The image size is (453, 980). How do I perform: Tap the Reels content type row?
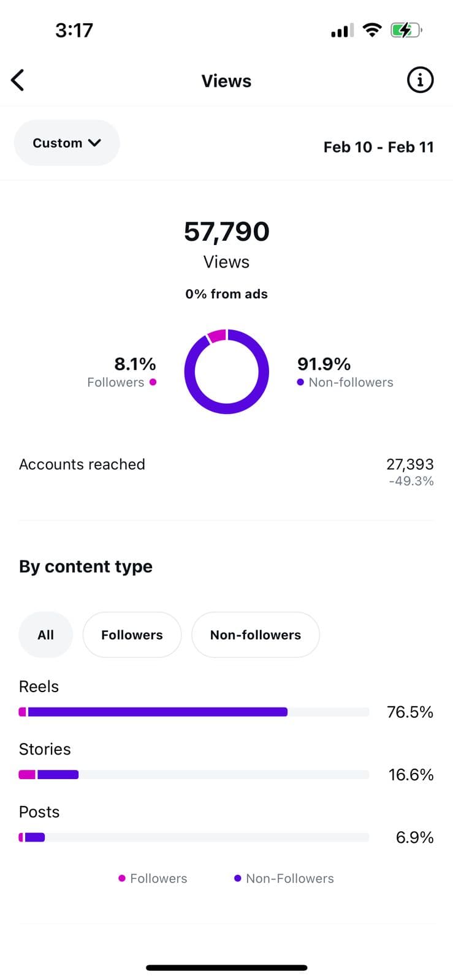pos(39,687)
